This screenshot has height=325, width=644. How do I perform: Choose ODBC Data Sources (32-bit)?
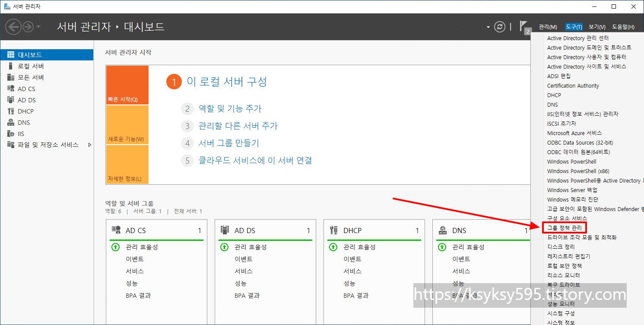580,142
